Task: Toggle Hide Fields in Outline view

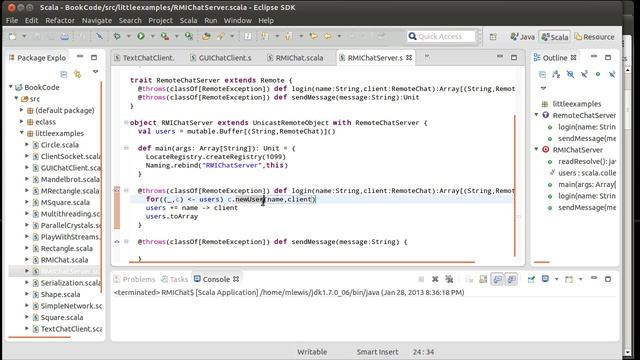Action: coord(570,74)
